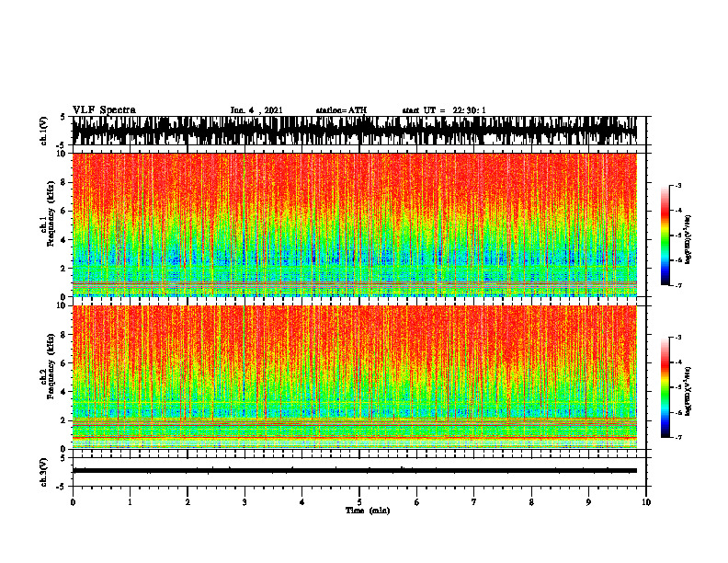This screenshot has height=563, width=728.
Task: Click time-axis tick label "4"
Action: pyautogui.click(x=302, y=502)
